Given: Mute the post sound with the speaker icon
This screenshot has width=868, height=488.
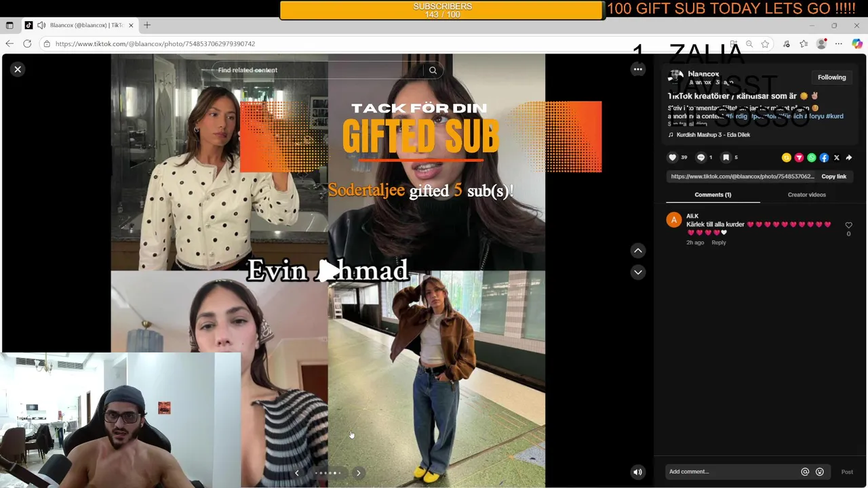Looking at the screenshot, I should (637, 472).
